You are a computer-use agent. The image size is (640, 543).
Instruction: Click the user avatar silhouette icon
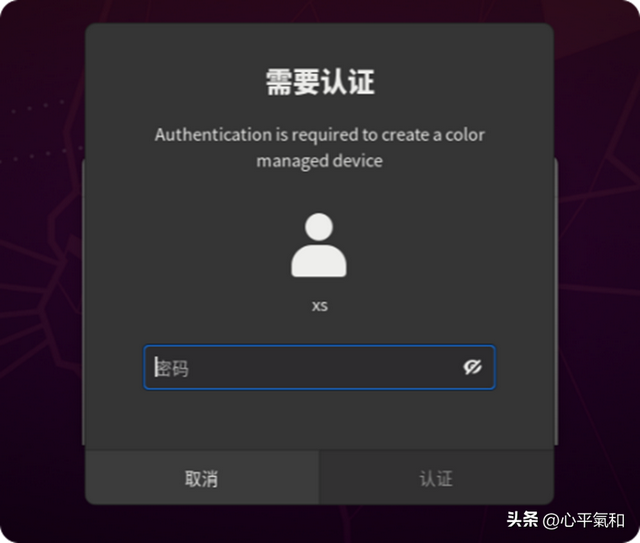[x=319, y=245]
